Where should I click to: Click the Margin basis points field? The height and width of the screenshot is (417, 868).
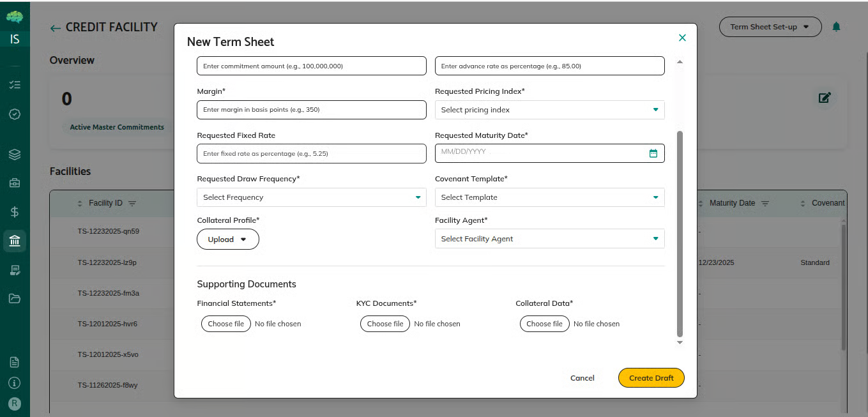point(311,110)
